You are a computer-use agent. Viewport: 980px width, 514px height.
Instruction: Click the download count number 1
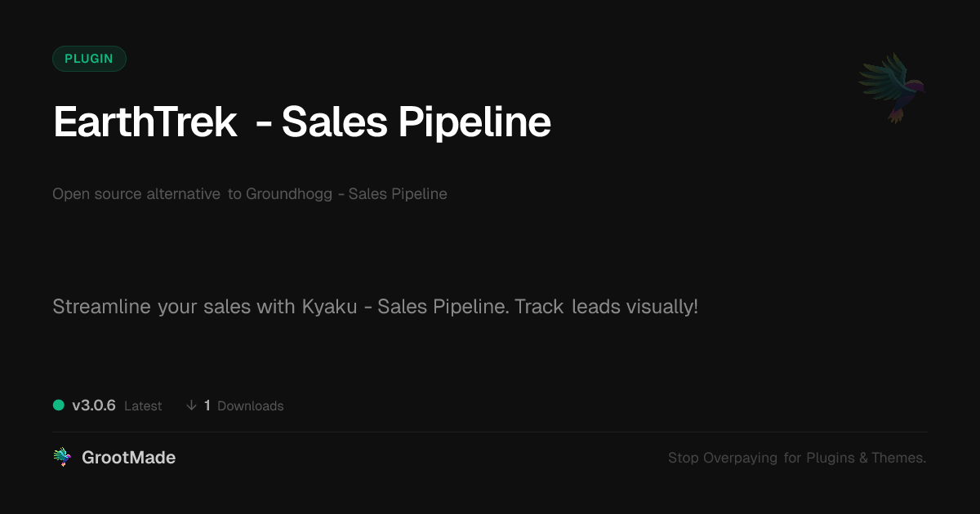207,405
